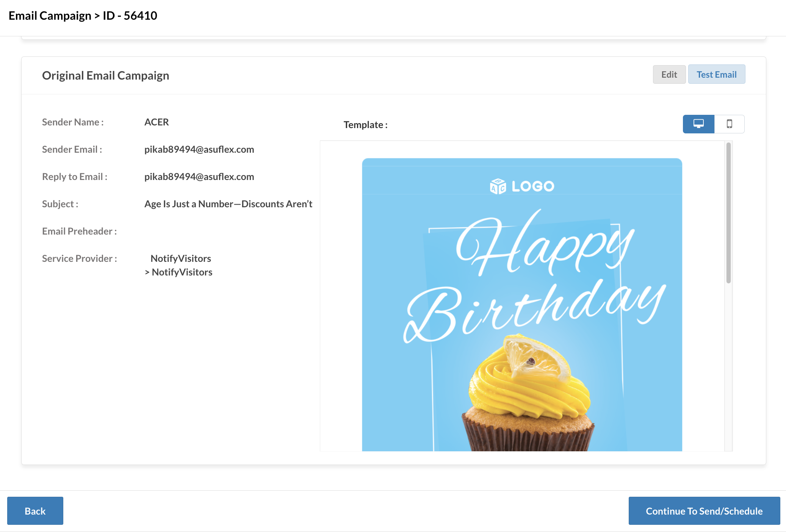Switch template preview to mobile view
This screenshot has height=532, width=786.
click(729, 124)
